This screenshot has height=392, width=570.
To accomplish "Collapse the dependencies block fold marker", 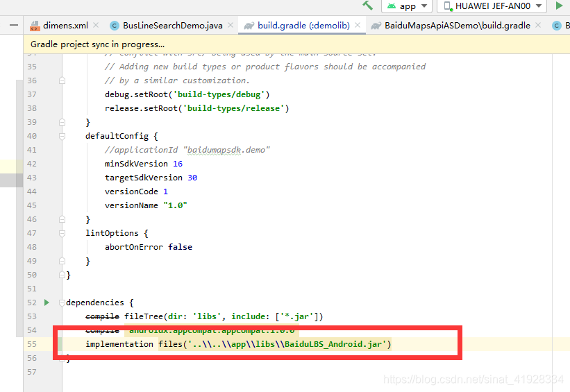I will (x=62, y=302).
